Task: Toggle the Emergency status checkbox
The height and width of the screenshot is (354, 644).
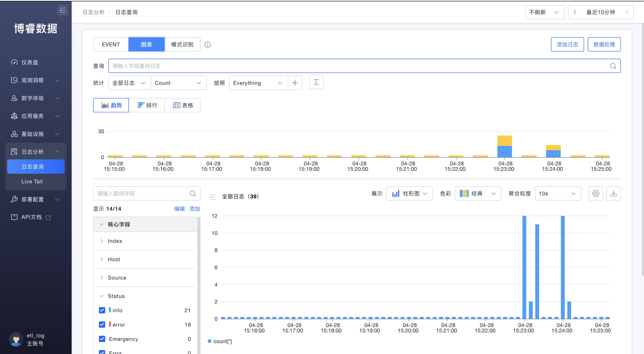Action: point(102,339)
